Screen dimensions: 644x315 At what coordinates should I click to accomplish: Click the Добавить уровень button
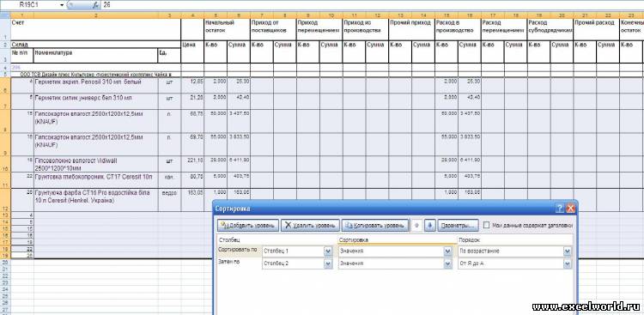coord(248,226)
